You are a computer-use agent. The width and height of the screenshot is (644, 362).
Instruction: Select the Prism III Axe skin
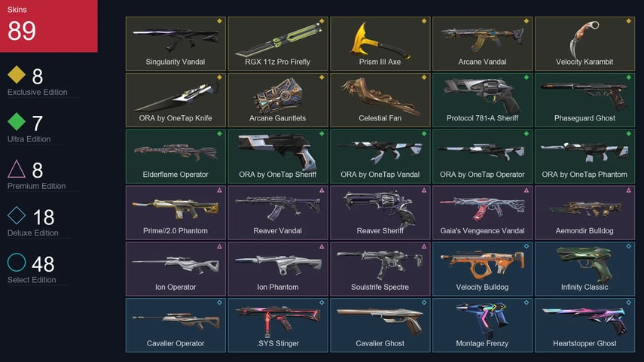[x=380, y=44]
